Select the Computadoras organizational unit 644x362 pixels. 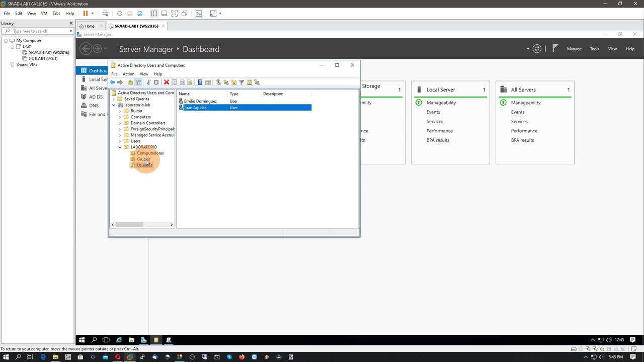pos(150,153)
